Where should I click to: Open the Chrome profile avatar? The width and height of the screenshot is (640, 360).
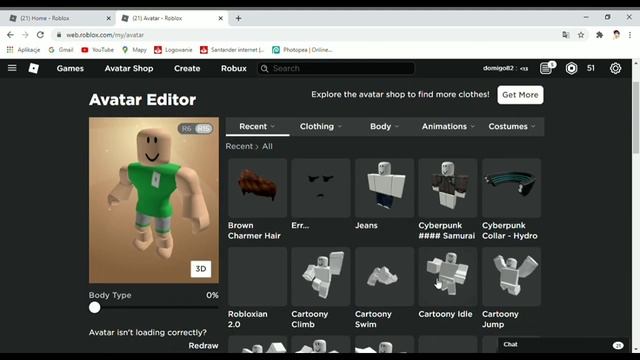click(x=616, y=35)
